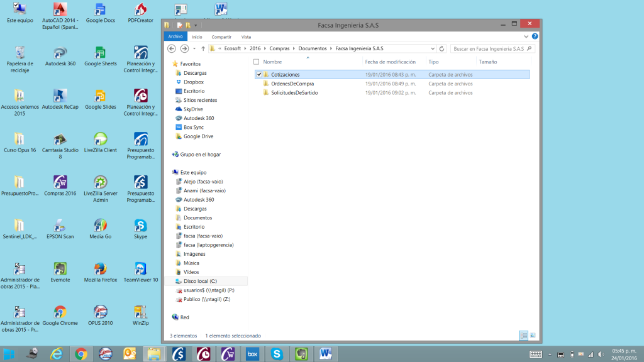Go up one folder level
Screen dimensions: 644x362
pos(203,48)
